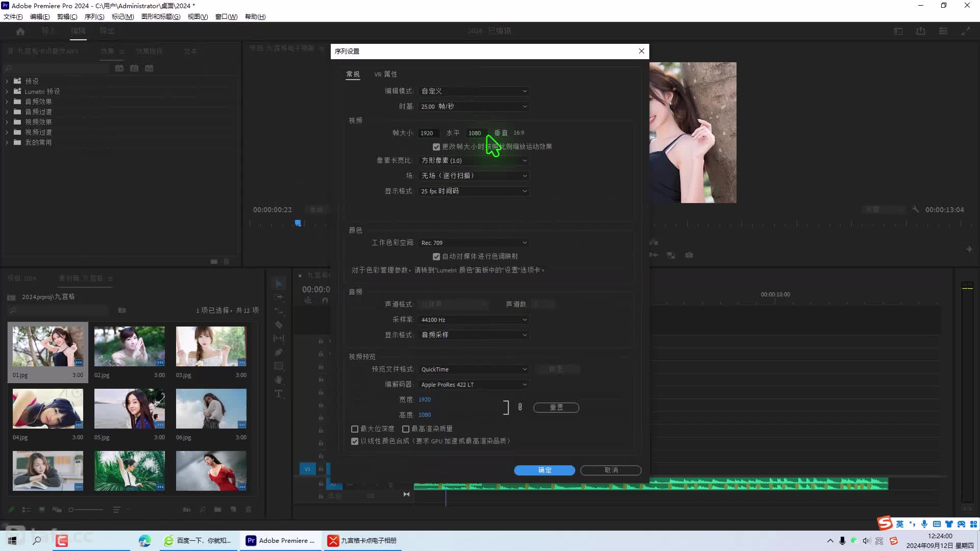Select the Type tool
The height and width of the screenshot is (551, 980).
[279, 393]
